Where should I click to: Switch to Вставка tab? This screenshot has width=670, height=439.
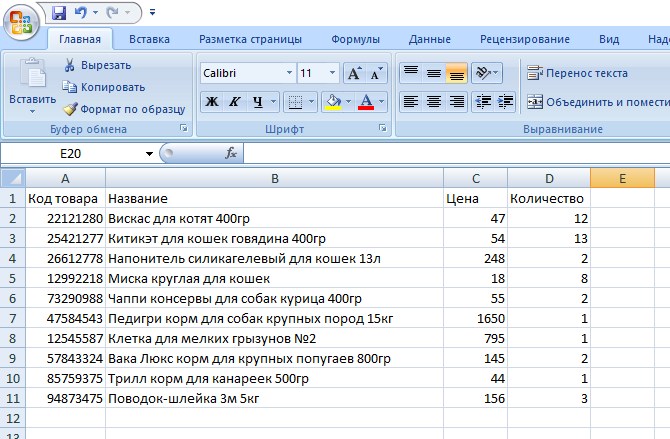coord(149,39)
